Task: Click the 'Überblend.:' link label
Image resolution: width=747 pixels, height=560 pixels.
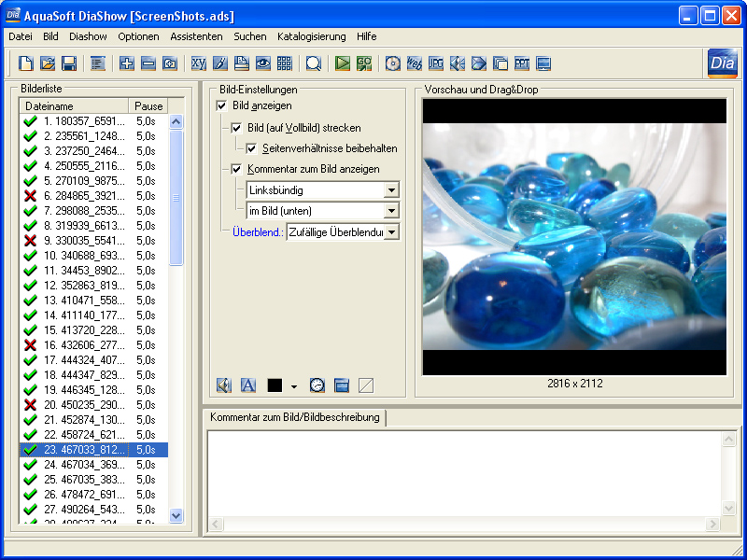Action: 257,231
